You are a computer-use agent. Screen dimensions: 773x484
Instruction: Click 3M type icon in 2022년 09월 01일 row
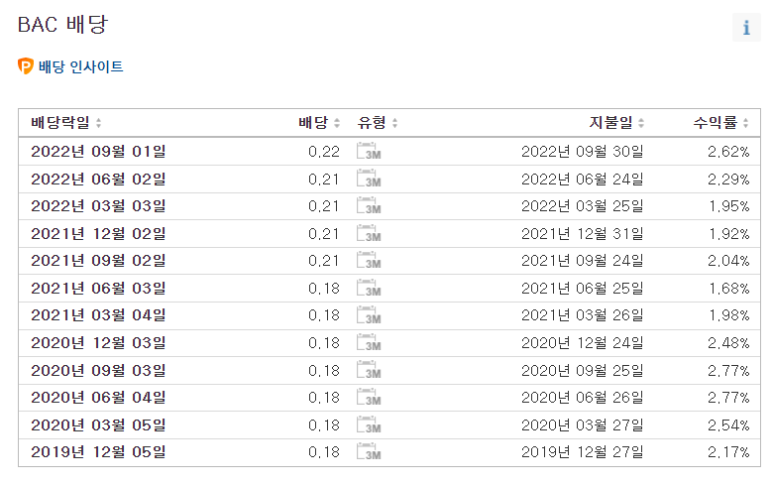[x=369, y=151]
